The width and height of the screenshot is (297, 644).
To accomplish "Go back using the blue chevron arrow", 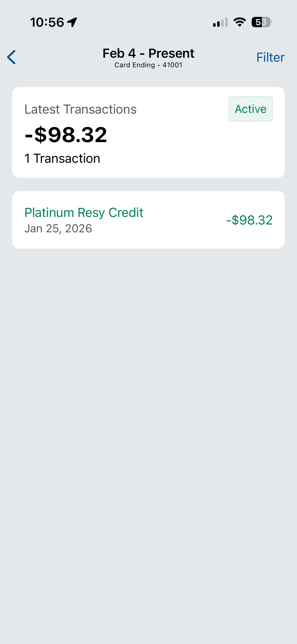I will (12, 57).
